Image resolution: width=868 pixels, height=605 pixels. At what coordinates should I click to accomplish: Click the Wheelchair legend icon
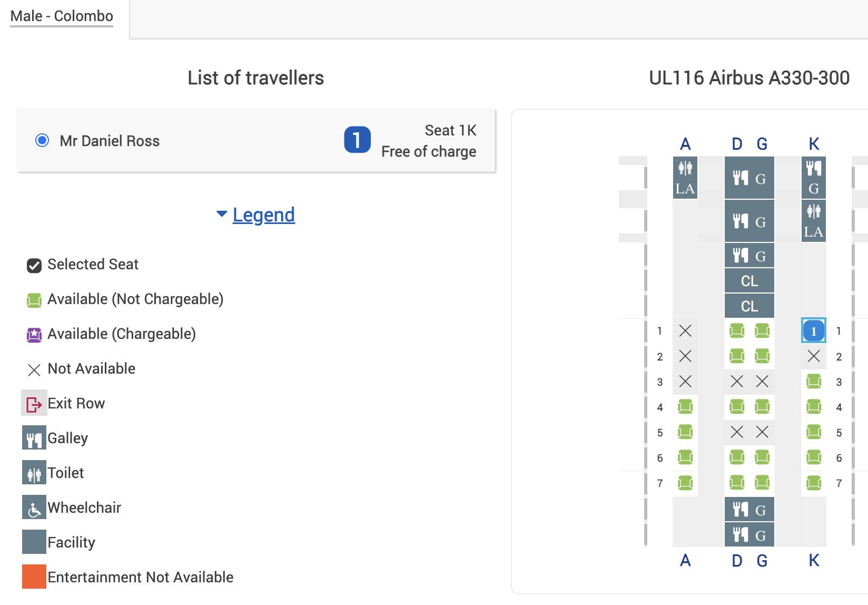(x=34, y=507)
